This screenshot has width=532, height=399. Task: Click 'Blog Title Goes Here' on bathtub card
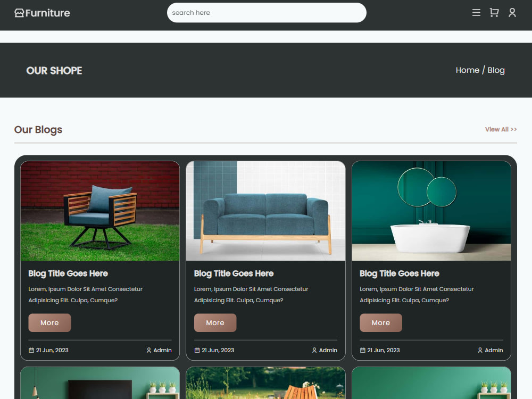click(400, 273)
